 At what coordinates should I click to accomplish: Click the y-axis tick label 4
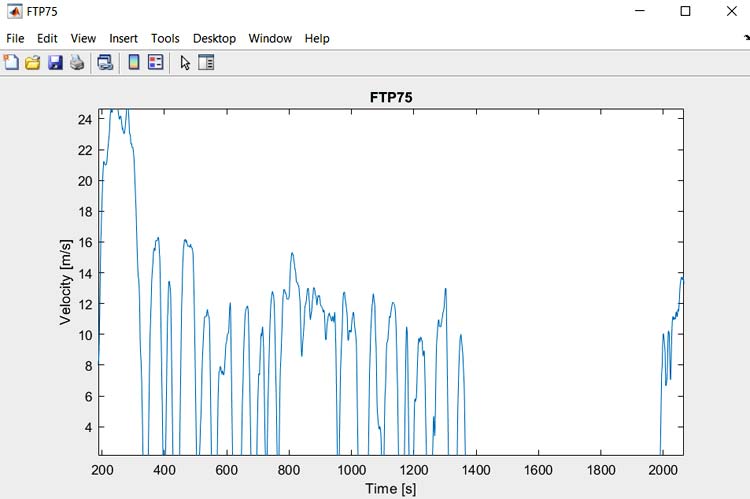point(88,427)
